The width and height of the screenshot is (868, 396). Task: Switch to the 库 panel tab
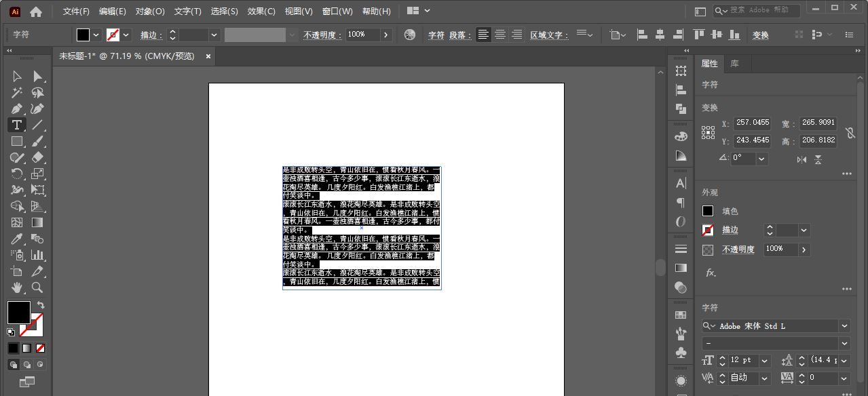(735, 64)
